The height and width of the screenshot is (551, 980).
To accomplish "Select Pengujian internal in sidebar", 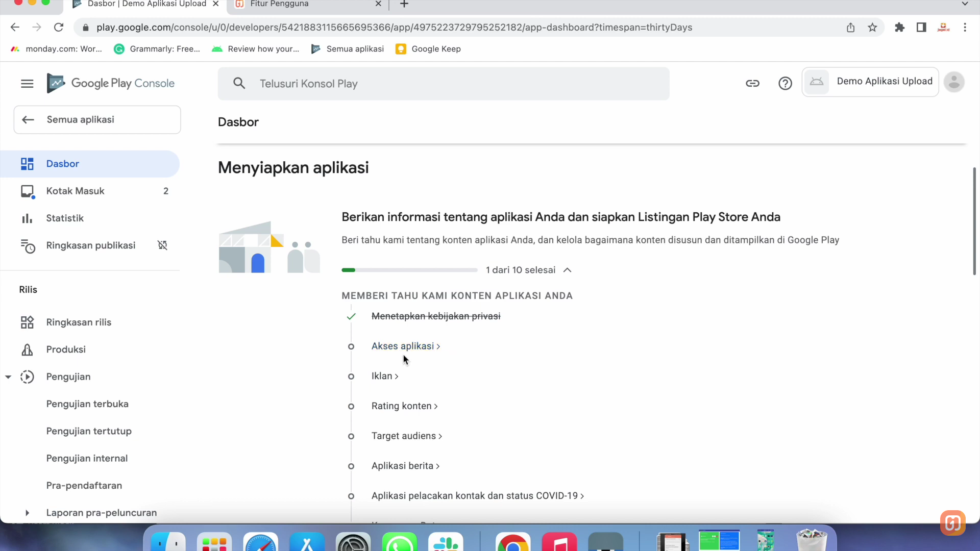I will point(87,458).
